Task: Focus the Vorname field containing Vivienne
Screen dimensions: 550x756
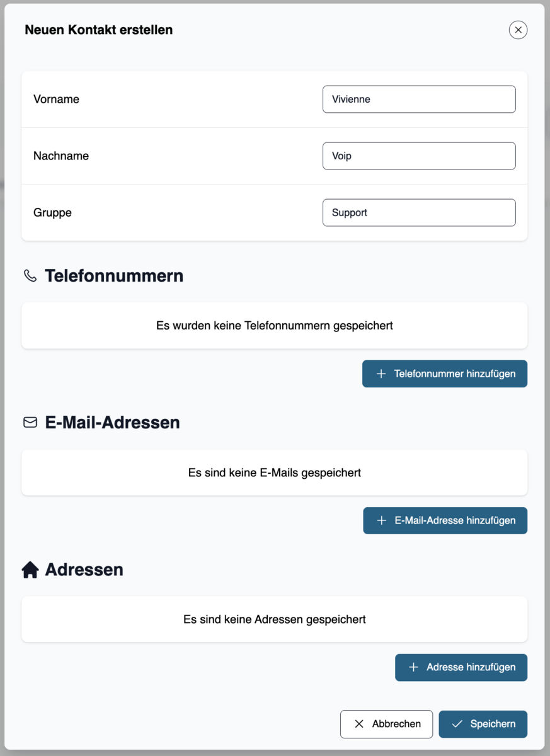Action: pos(419,99)
